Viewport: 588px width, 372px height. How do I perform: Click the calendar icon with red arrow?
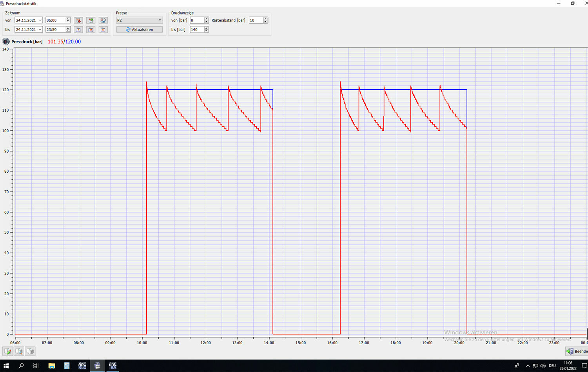[78, 20]
